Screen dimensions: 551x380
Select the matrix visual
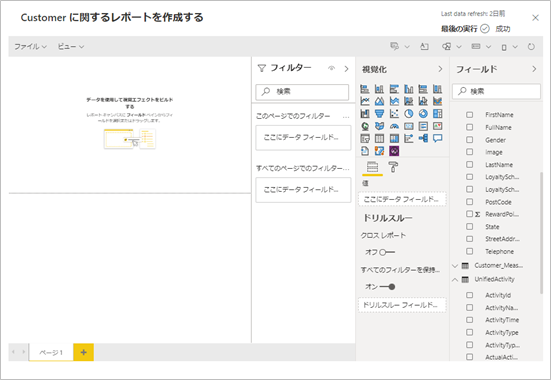[x=394, y=139]
